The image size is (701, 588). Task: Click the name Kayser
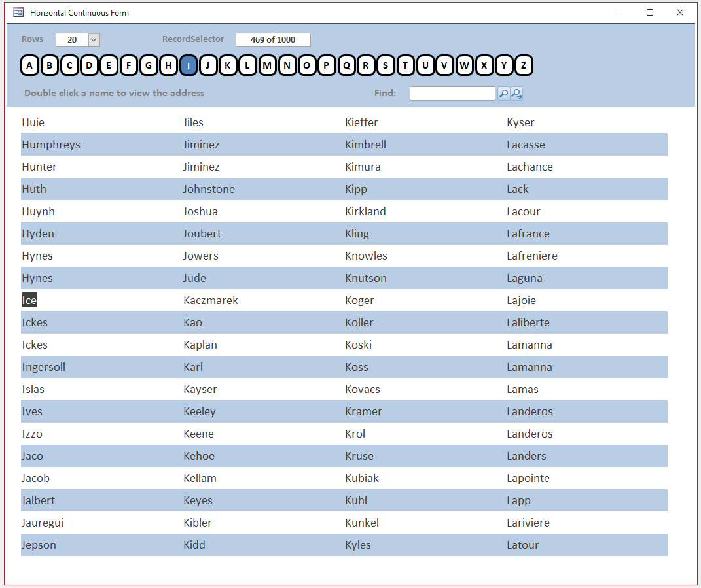tap(200, 389)
